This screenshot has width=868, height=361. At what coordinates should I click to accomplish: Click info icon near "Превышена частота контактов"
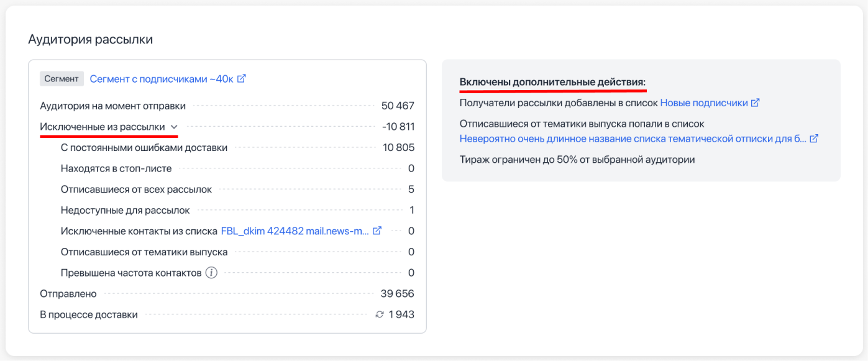click(211, 273)
